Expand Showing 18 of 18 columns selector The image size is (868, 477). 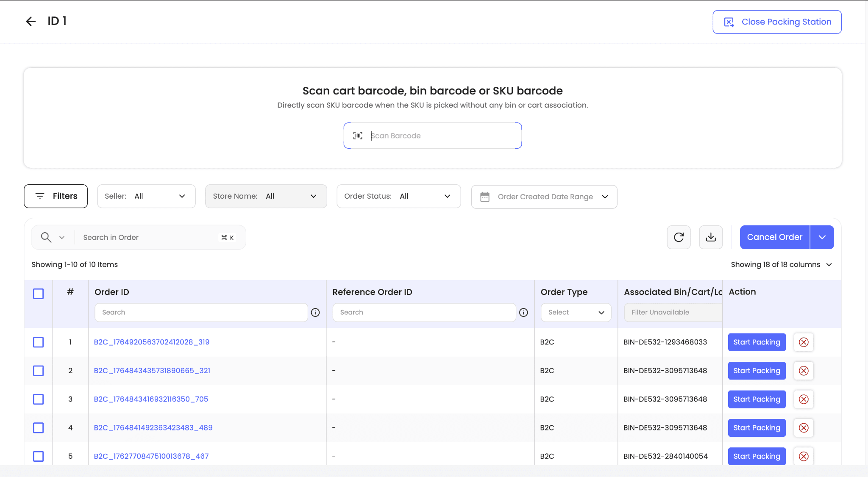(781, 264)
